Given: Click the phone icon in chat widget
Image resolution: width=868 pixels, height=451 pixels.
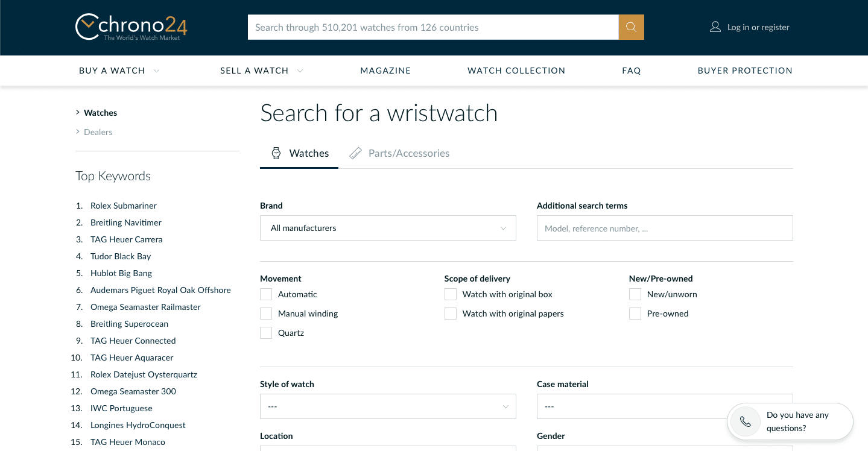Looking at the screenshot, I should 746,421.
